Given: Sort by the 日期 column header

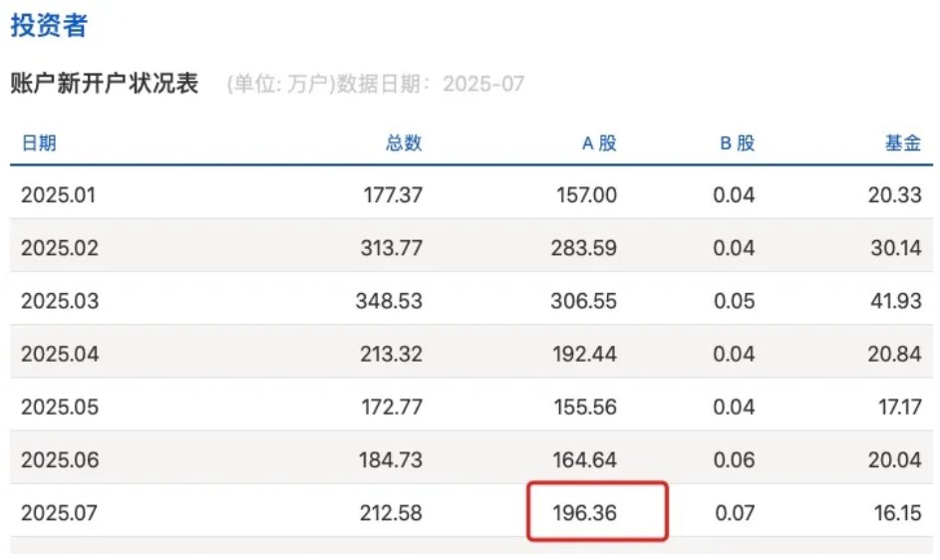Looking at the screenshot, I should click(x=39, y=142).
